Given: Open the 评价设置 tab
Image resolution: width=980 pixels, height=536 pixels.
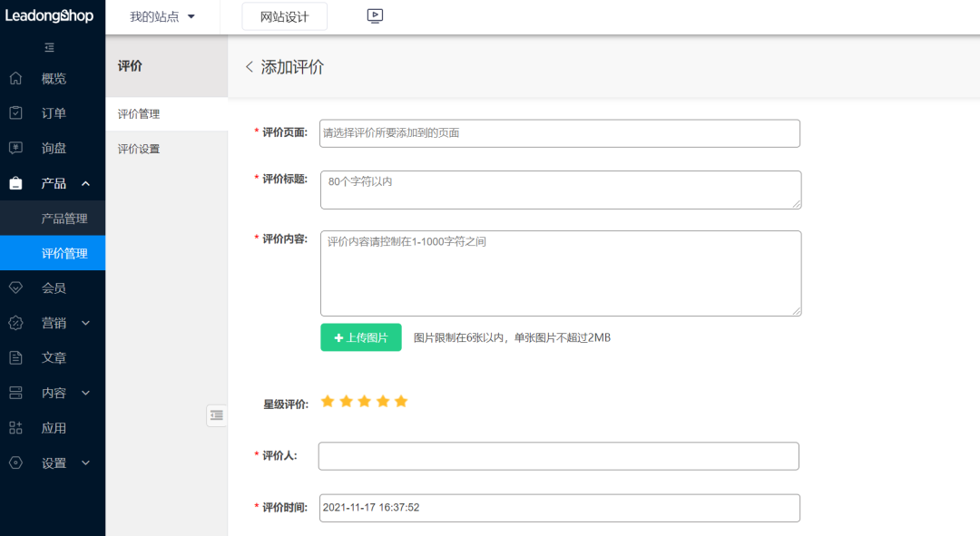Looking at the screenshot, I should pos(139,149).
